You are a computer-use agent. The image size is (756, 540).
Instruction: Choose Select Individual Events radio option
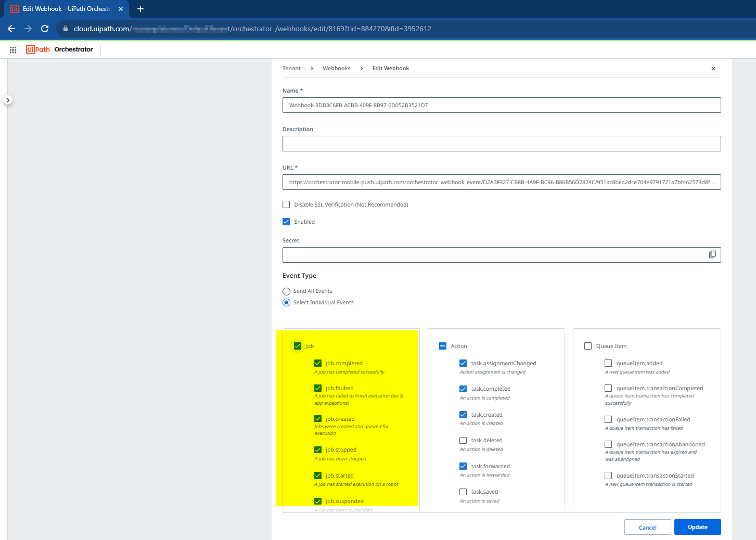pos(286,303)
